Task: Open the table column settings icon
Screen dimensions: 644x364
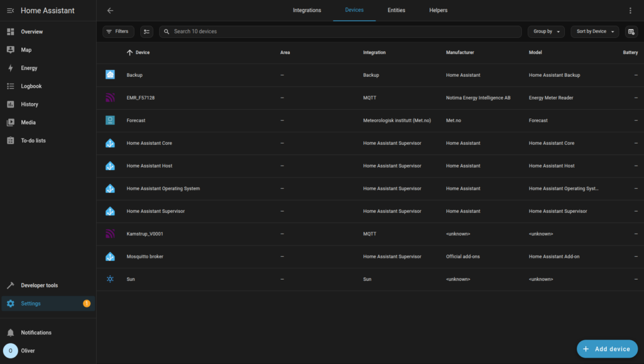Action: point(631,31)
